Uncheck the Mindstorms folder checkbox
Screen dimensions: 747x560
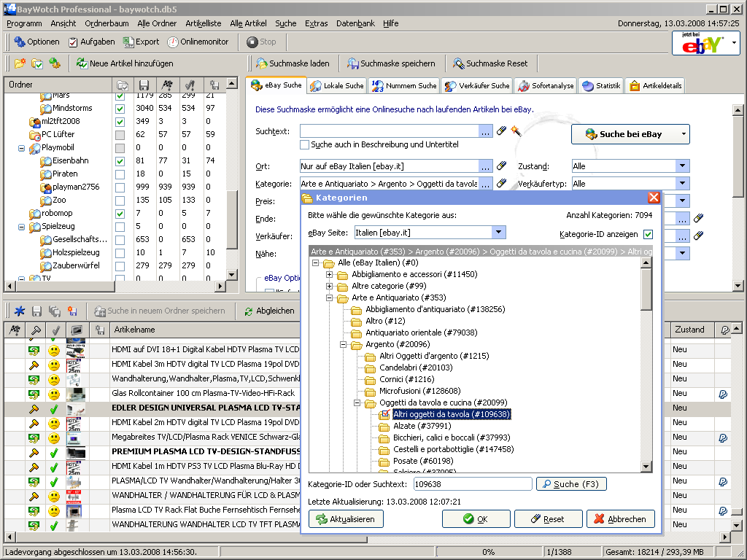[x=120, y=109]
